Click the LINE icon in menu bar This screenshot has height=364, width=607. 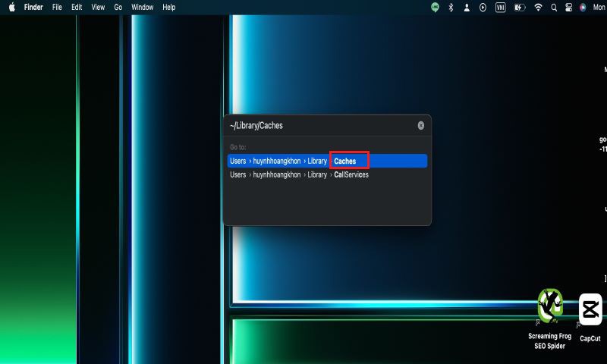click(x=435, y=7)
